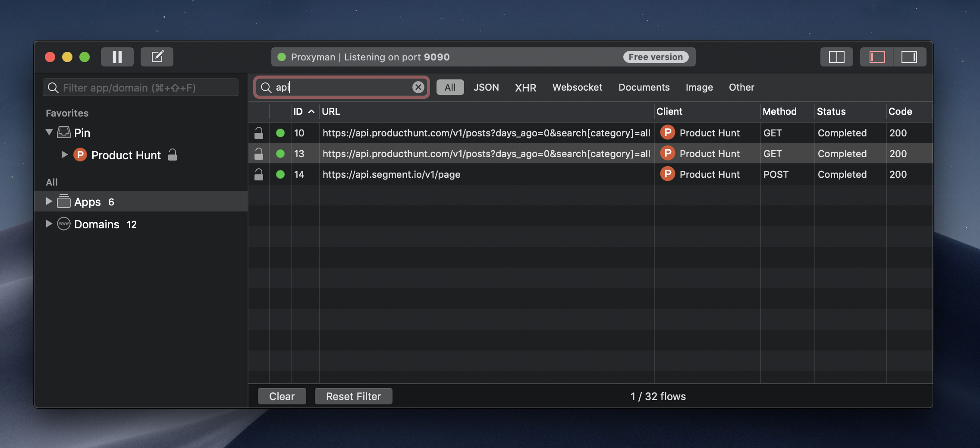Expand the Domains group

pos(49,224)
